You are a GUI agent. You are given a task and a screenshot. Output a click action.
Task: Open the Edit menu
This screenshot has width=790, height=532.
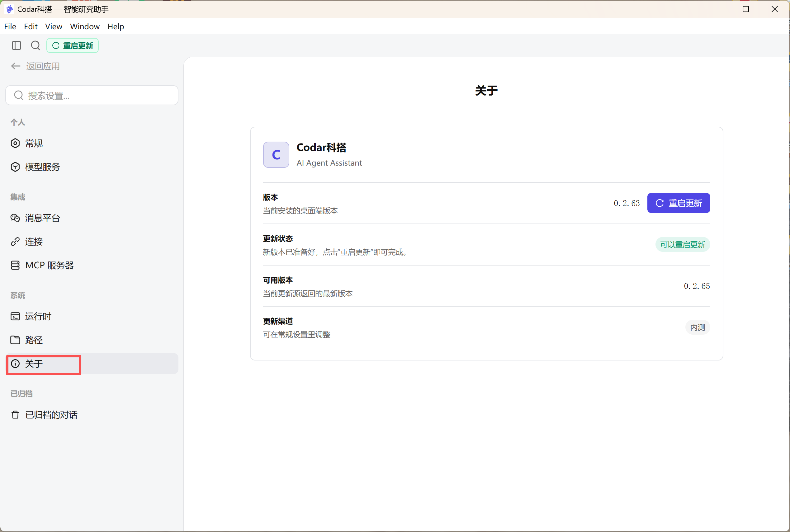point(31,26)
